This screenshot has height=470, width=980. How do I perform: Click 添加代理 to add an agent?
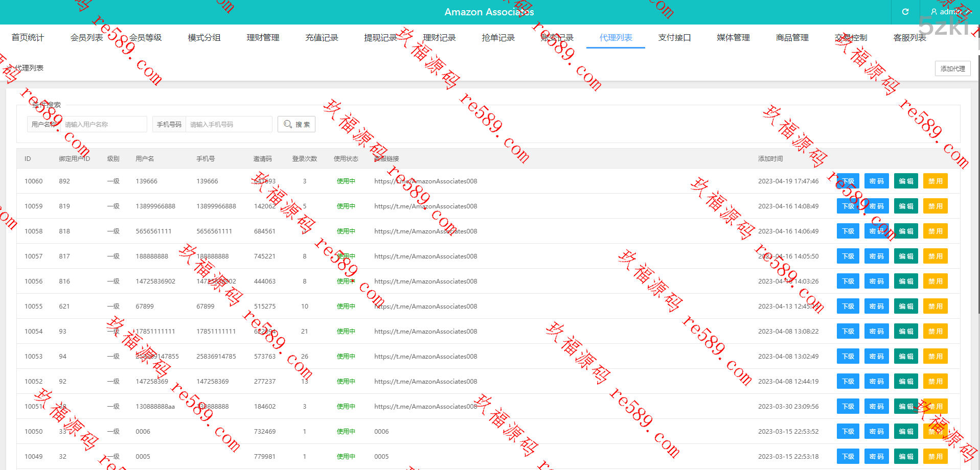coord(952,68)
